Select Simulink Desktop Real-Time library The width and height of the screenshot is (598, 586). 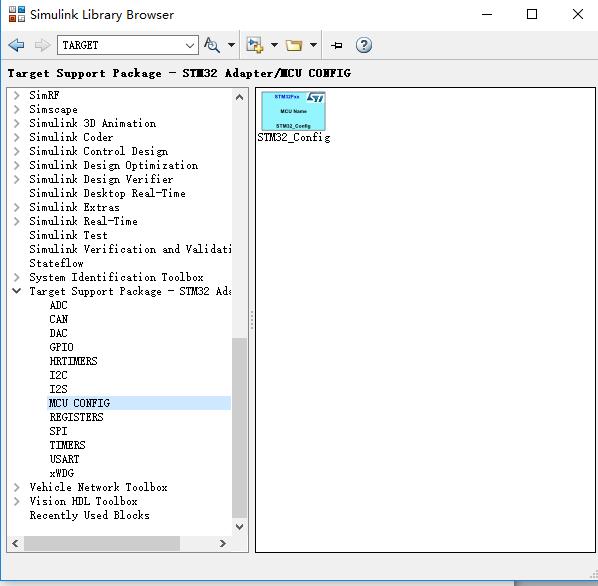[x=107, y=193]
